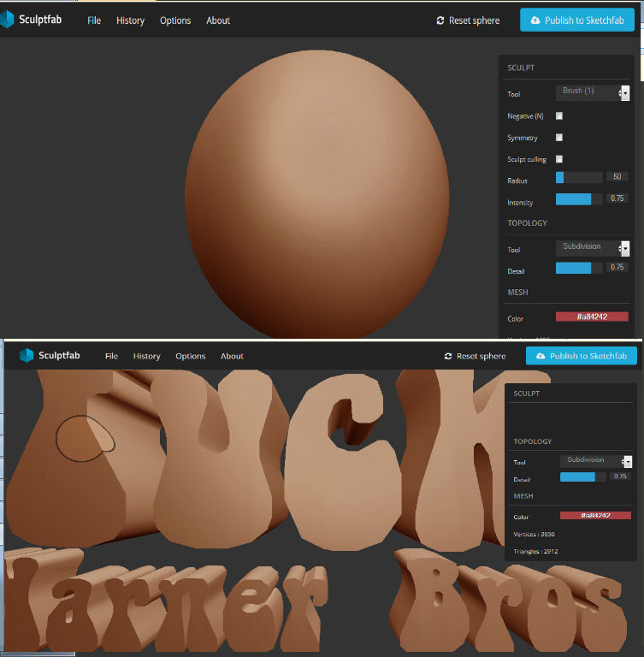Open the File menu in the upper window
The width and height of the screenshot is (644, 657).
[94, 21]
